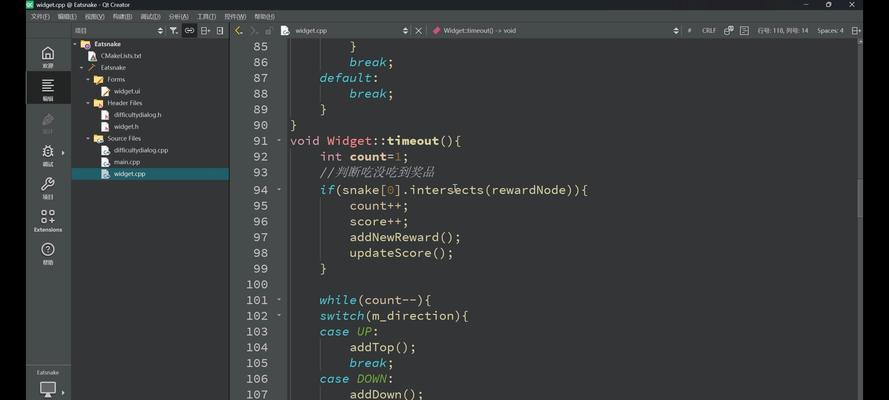
Task: Open the Extensions mode icon
Action: 47,220
